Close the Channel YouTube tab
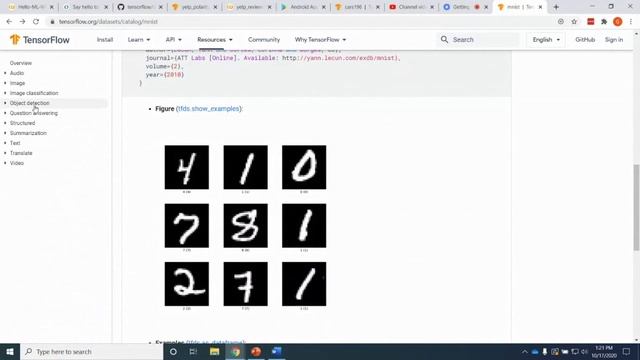 (x=432, y=7)
